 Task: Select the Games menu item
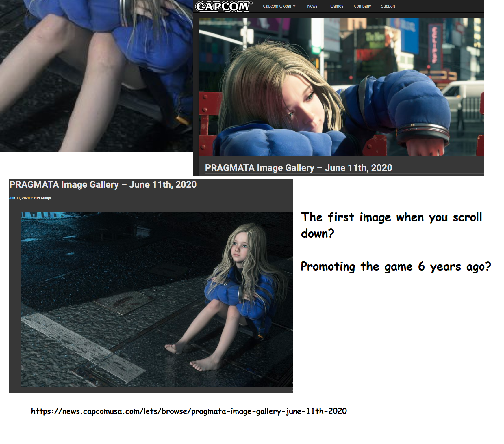(x=336, y=6)
